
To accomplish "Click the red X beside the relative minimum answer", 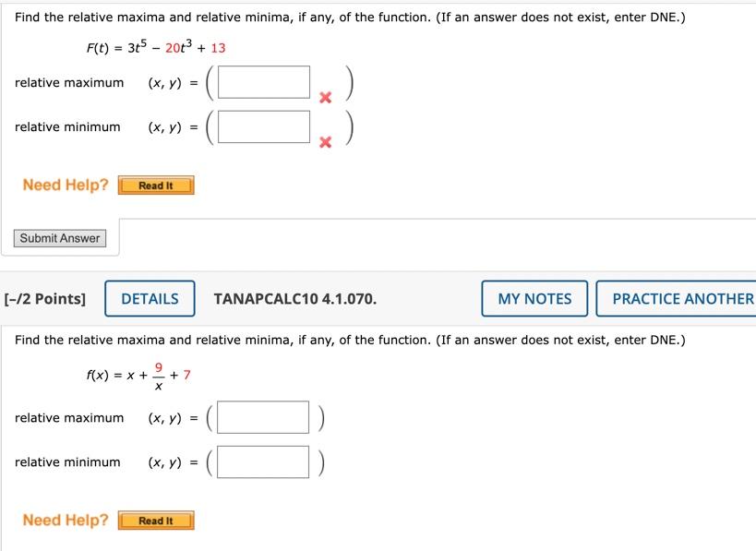I will [x=325, y=142].
